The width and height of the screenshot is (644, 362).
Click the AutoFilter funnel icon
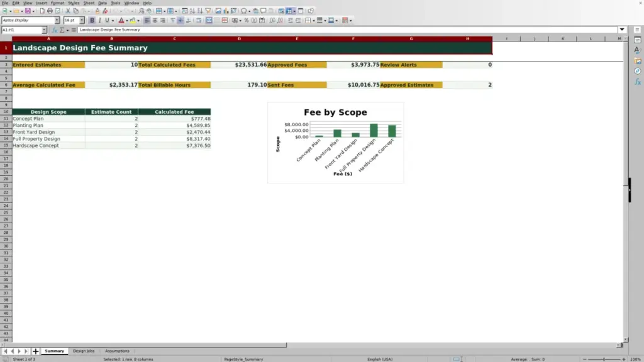tap(208, 11)
